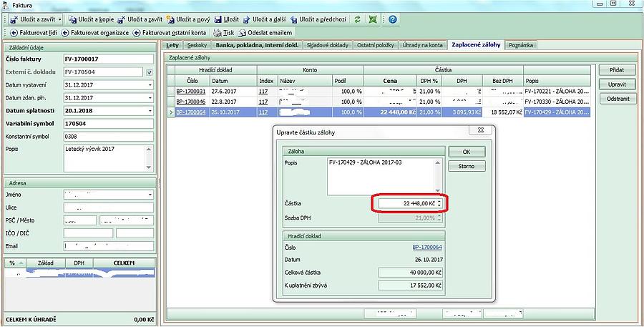This screenshot has height=327, width=644.
Task: Click 'Uložit a nový' in the toolbar
Action: click(170, 19)
